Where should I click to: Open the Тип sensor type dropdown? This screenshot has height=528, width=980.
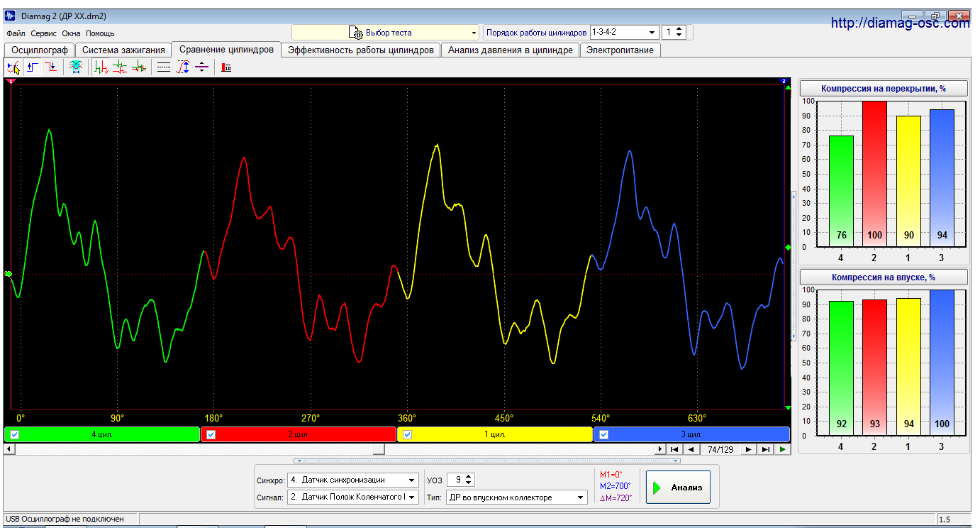point(516,497)
